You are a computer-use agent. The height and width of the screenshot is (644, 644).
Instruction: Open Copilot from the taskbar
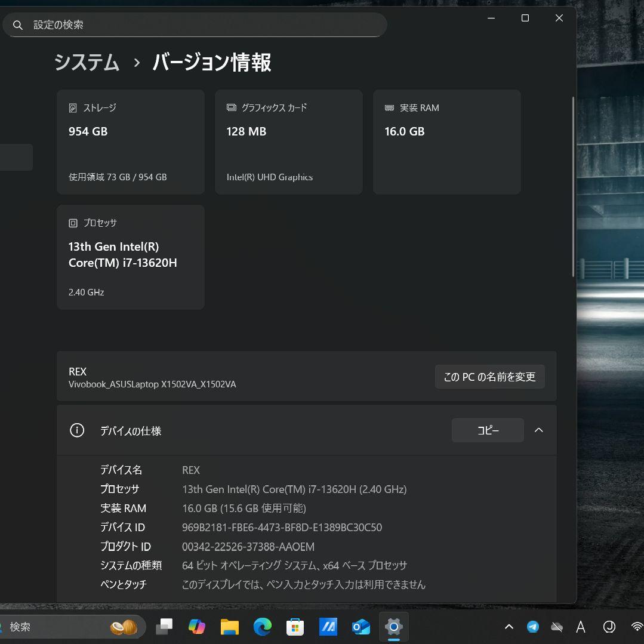click(x=196, y=627)
